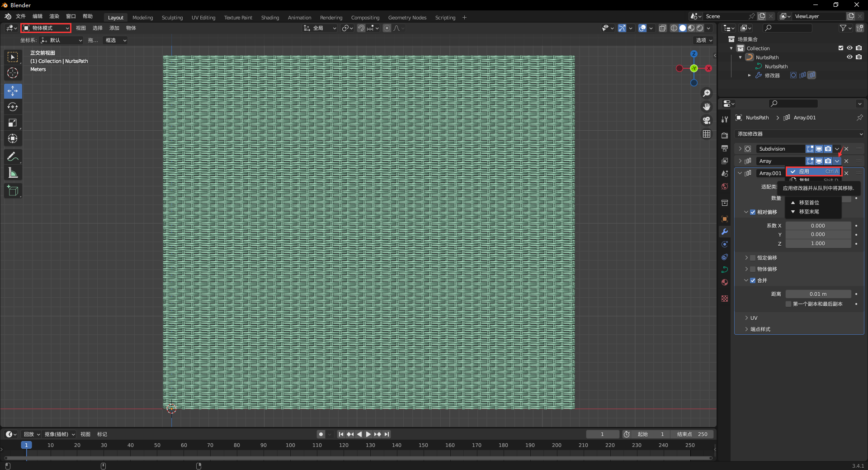Click the merge distance 0.01 m field
The height and width of the screenshot is (470, 868).
pyautogui.click(x=818, y=294)
